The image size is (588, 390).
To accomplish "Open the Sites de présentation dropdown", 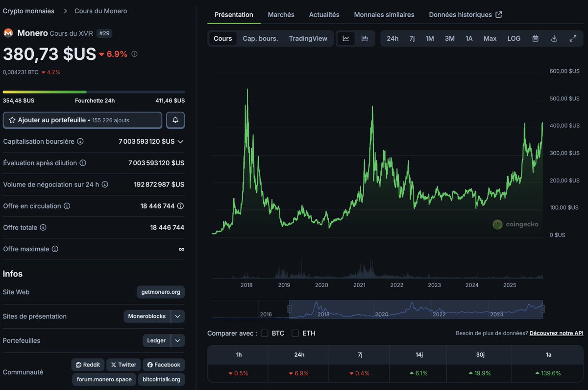I will point(177,316).
